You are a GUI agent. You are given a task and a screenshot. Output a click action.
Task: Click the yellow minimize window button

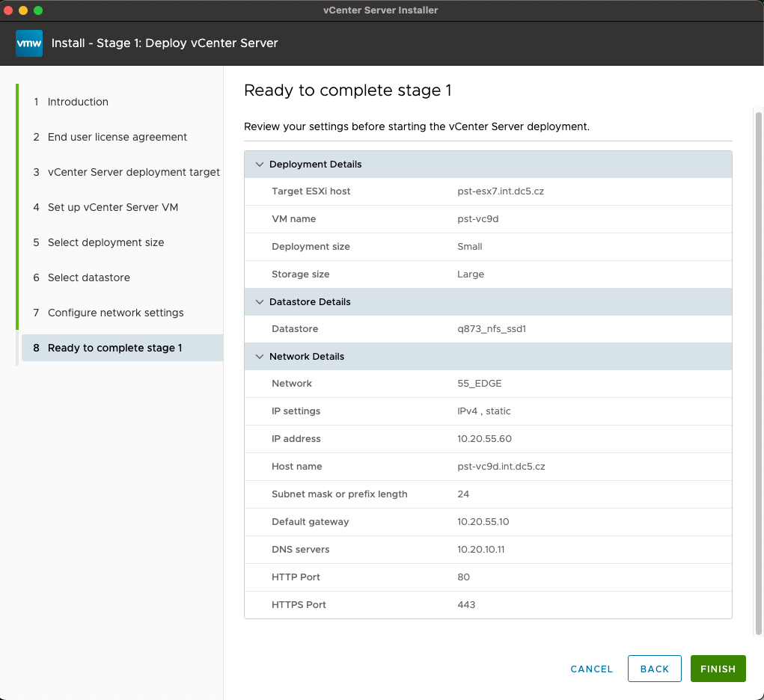click(x=23, y=10)
